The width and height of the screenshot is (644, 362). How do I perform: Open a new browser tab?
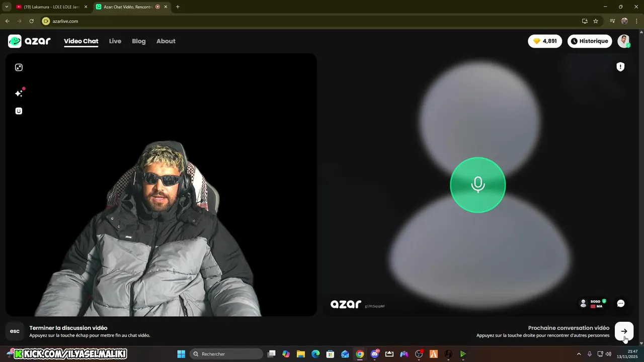[178, 7]
